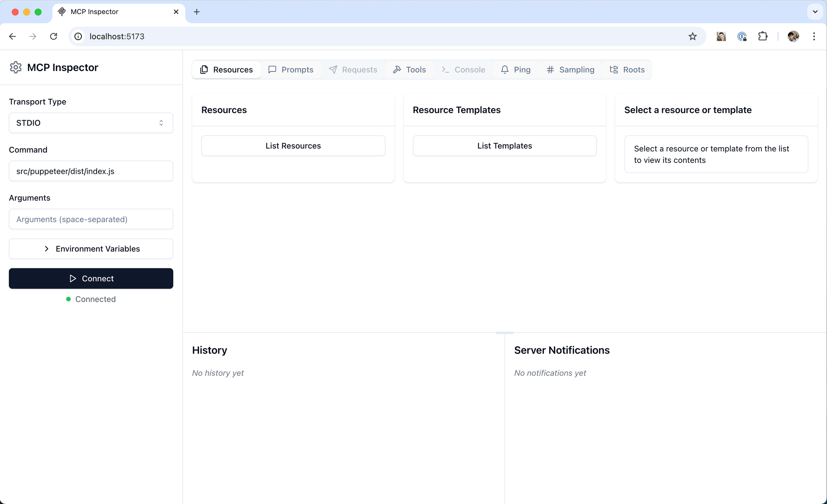Click the List Resources button

point(293,145)
